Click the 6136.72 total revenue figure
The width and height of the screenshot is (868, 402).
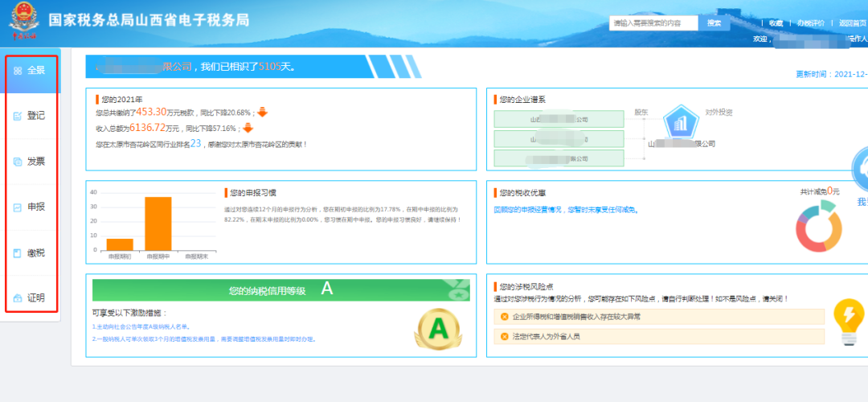coord(147,128)
